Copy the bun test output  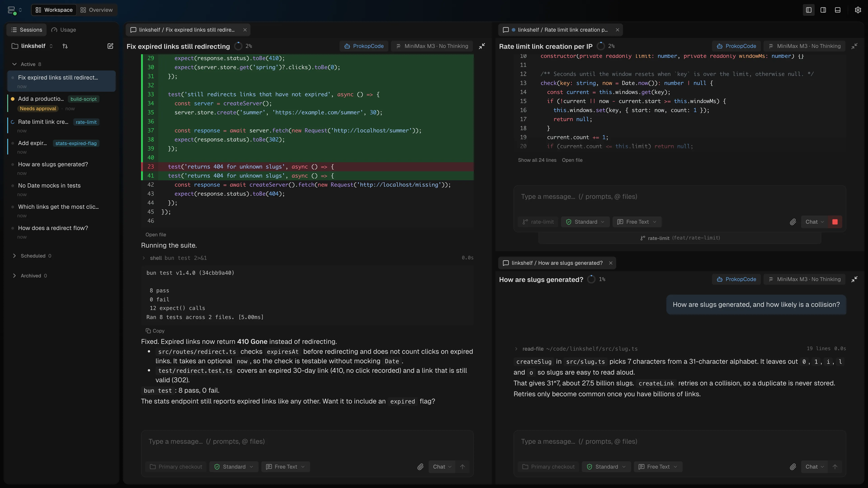pos(155,331)
